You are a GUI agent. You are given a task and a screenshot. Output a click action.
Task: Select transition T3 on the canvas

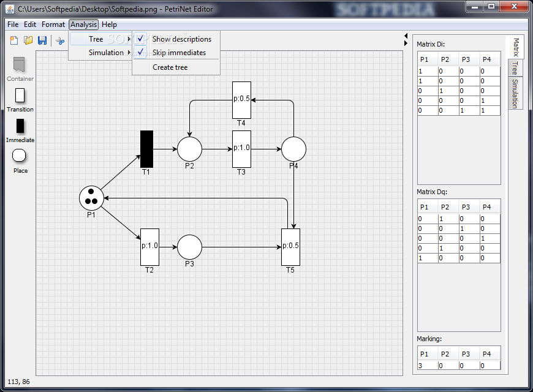tap(241, 149)
